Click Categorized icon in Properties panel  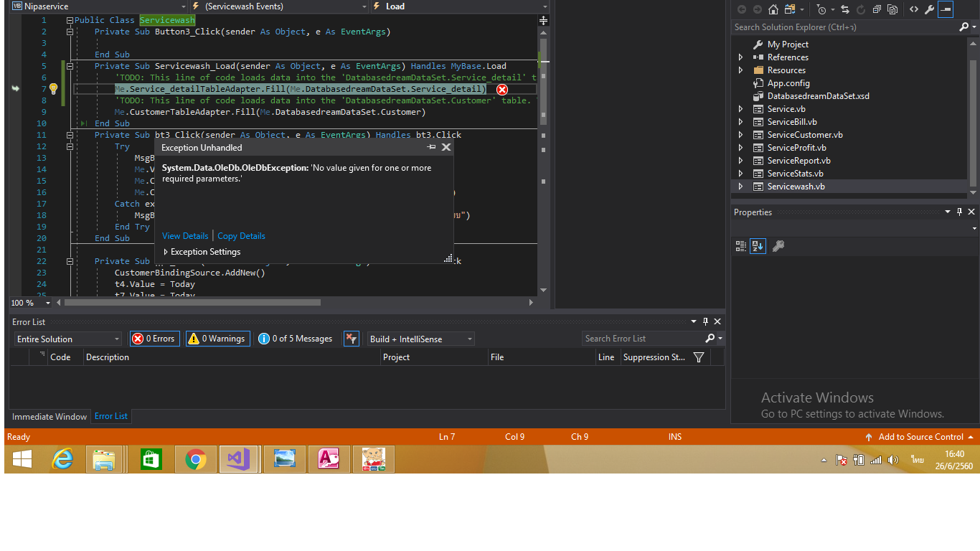coord(741,246)
